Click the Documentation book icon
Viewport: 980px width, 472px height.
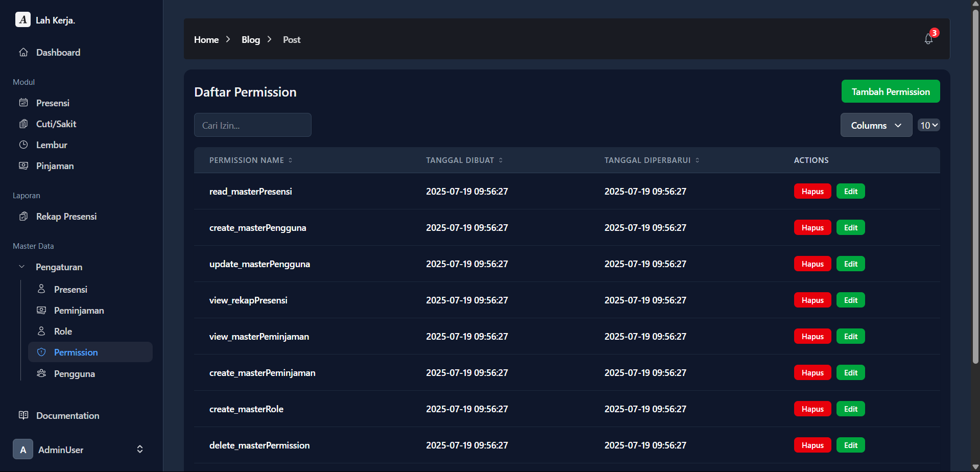pyautogui.click(x=23, y=415)
